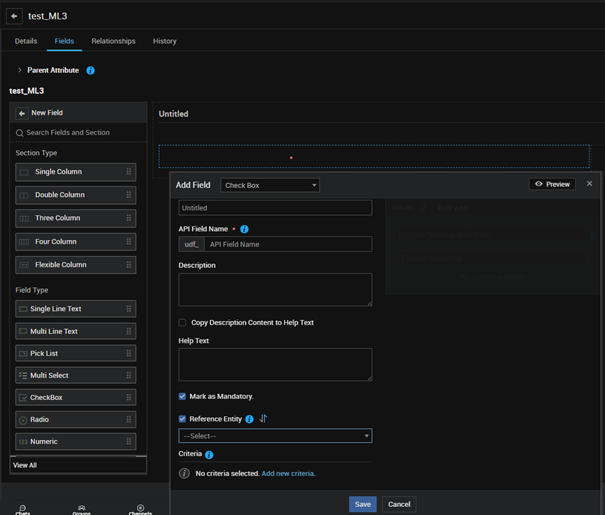
Task: Click the Description text area
Action: pos(275,290)
